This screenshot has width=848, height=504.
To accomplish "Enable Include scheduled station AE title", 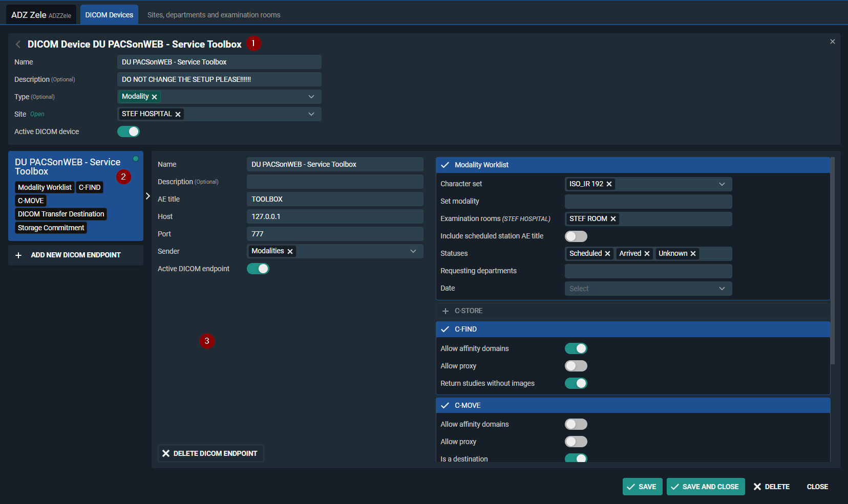I will tap(576, 236).
